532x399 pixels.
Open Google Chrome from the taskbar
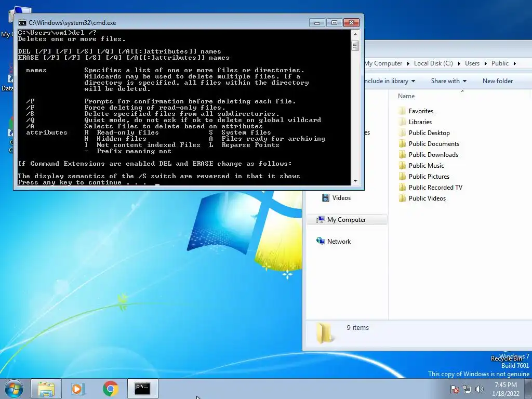coord(110,389)
